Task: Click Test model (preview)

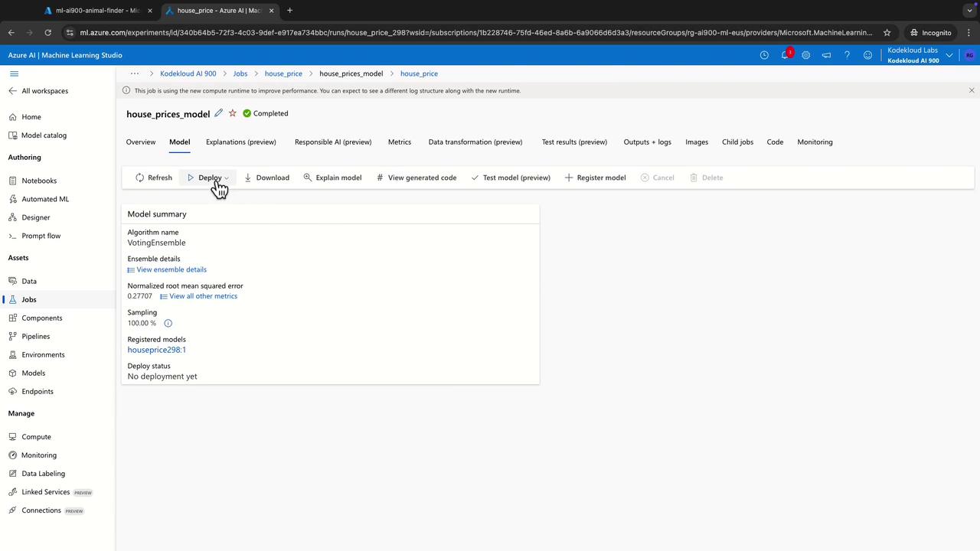Action: click(x=511, y=178)
